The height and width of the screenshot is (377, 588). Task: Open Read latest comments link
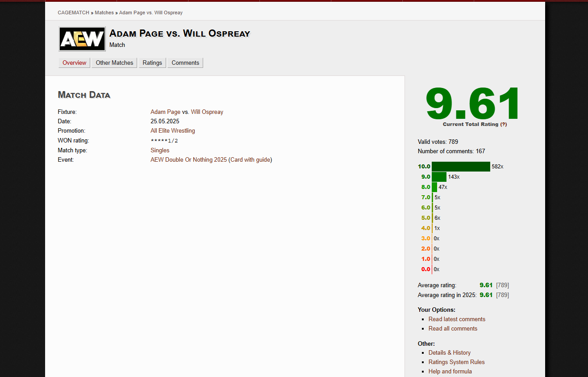point(457,319)
